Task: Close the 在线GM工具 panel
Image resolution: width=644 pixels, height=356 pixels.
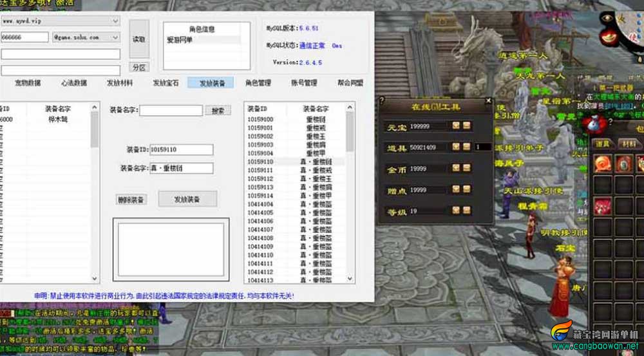Action: coord(488,100)
